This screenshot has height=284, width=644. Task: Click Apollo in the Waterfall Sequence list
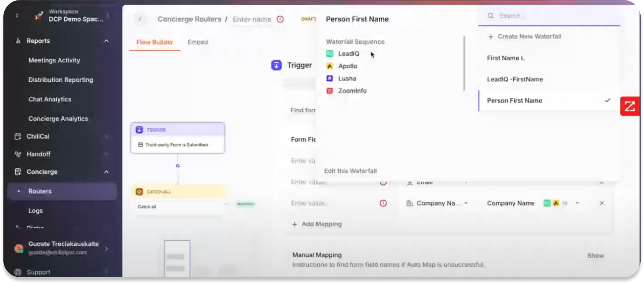(347, 66)
